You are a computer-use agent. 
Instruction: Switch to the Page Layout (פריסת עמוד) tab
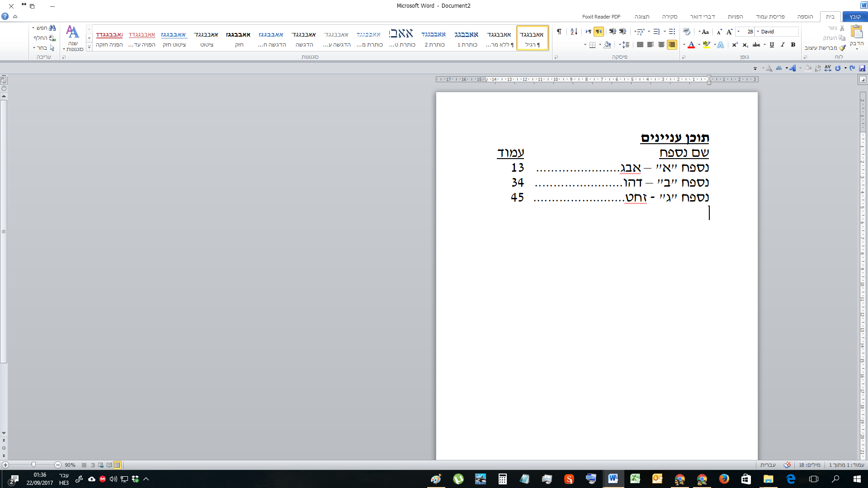(x=770, y=17)
